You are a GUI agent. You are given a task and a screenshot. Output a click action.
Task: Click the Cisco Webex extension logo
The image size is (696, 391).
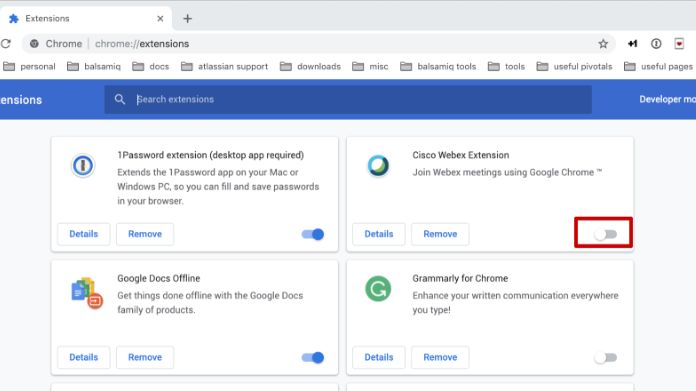click(x=378, y=166)
